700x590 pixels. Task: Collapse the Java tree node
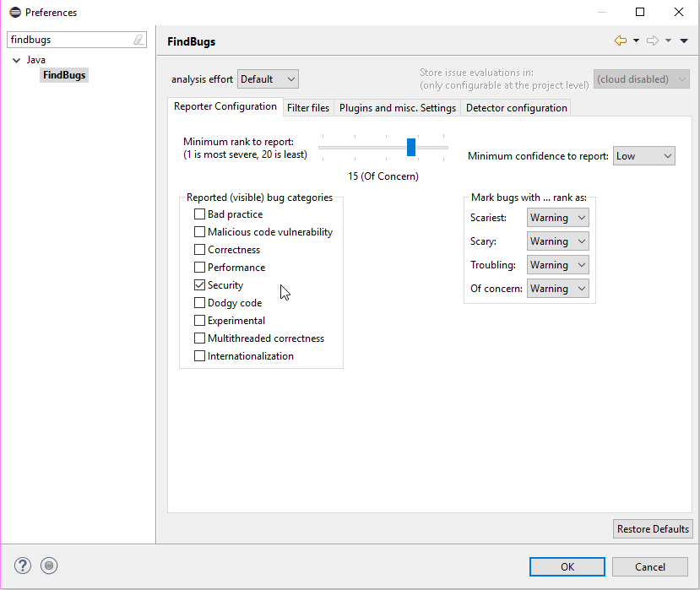17,60
